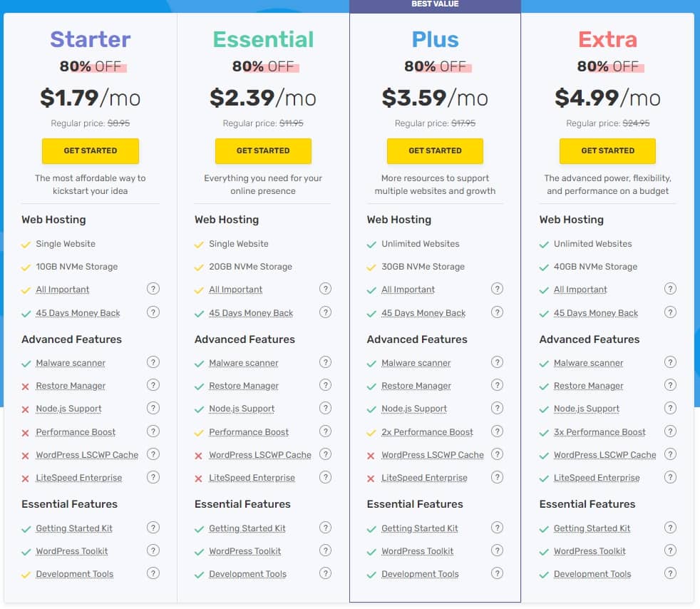Show help icon for Extra Development Tools

click(670, 573)
